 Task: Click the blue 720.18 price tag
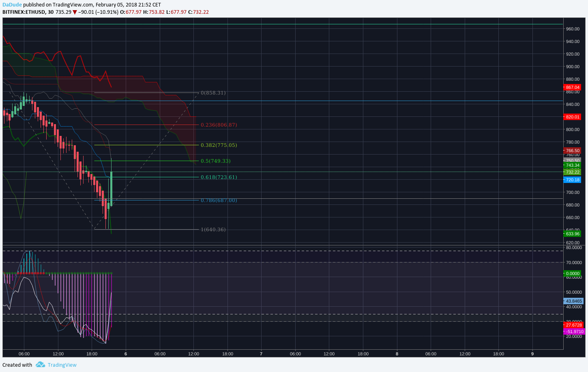pyautogui.click(x=573, y=180)
